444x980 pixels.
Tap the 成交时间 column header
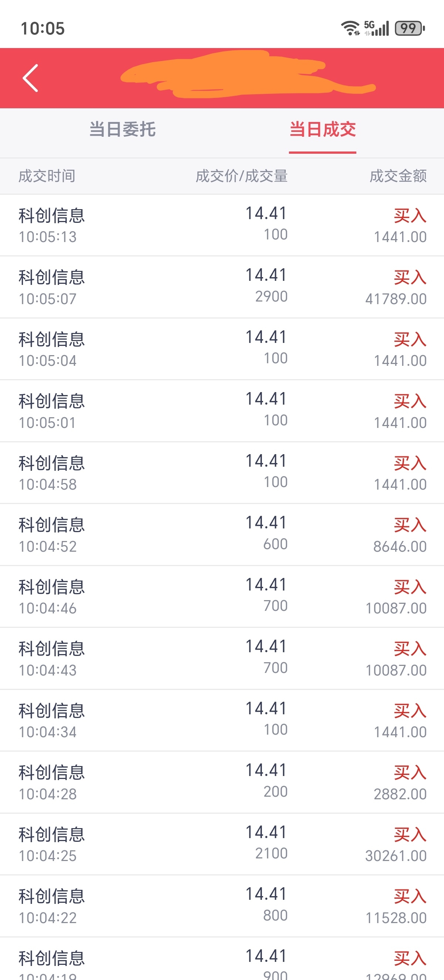click(x=47, y=176)
